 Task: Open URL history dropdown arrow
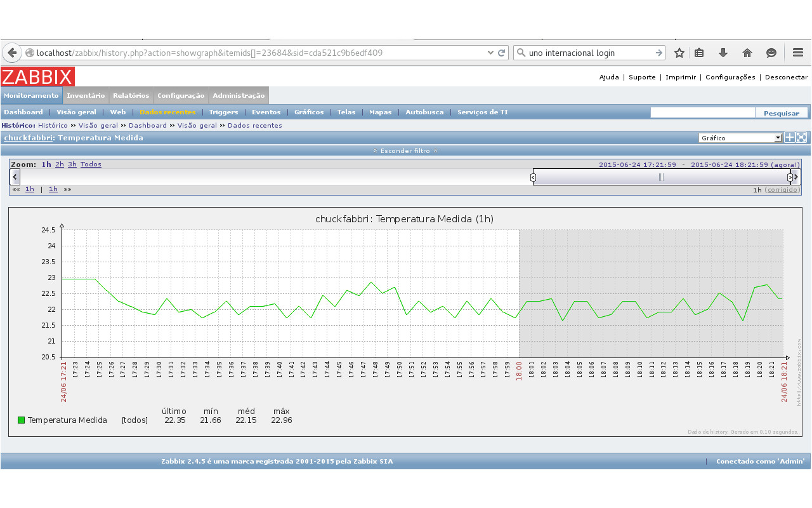click(x=490, y=53)
